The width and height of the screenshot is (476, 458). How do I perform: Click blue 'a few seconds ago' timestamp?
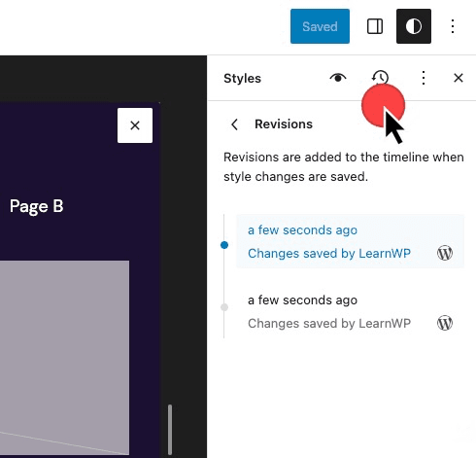[302, 230]
